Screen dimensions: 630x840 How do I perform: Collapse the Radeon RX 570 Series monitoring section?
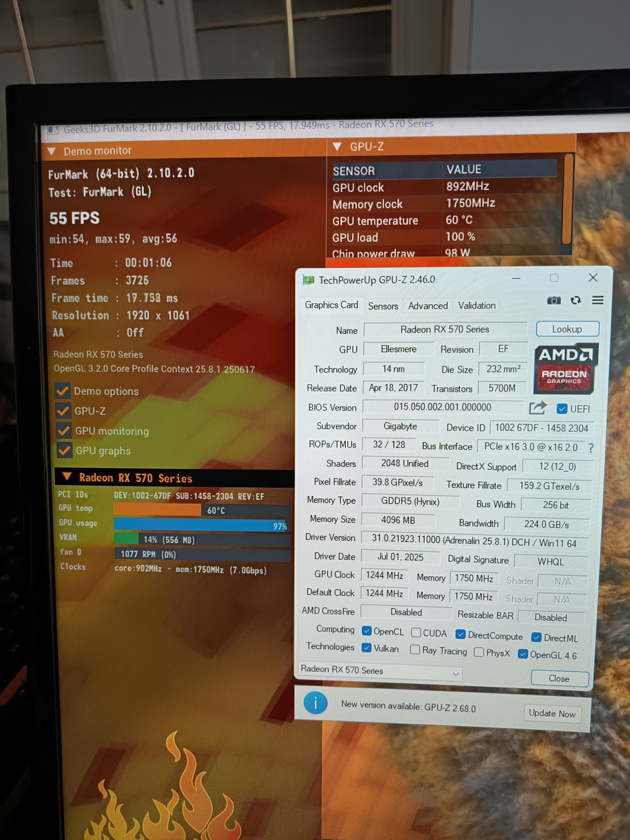point(66,476)
